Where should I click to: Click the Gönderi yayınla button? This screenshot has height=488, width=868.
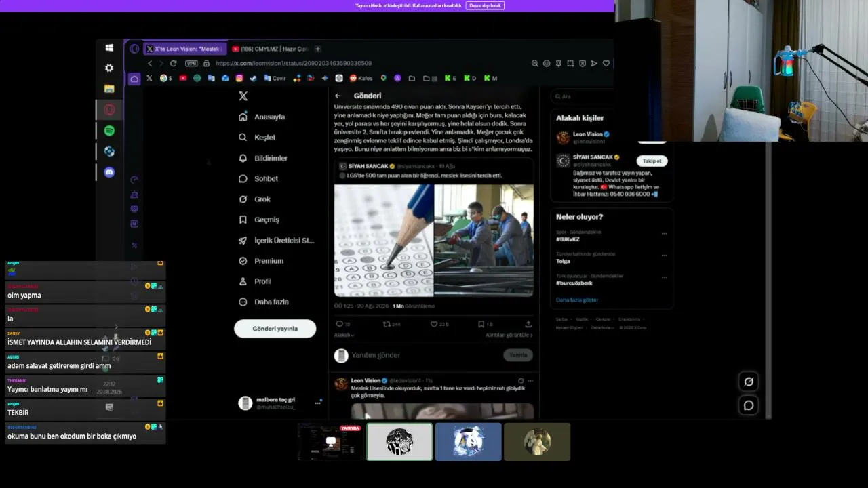(275, 329)
